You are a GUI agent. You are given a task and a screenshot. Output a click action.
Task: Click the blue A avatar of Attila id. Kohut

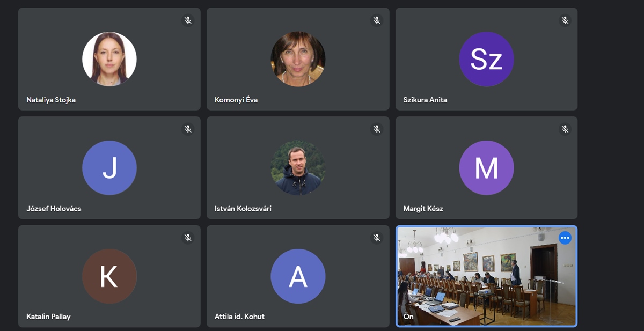coord(298,276)
